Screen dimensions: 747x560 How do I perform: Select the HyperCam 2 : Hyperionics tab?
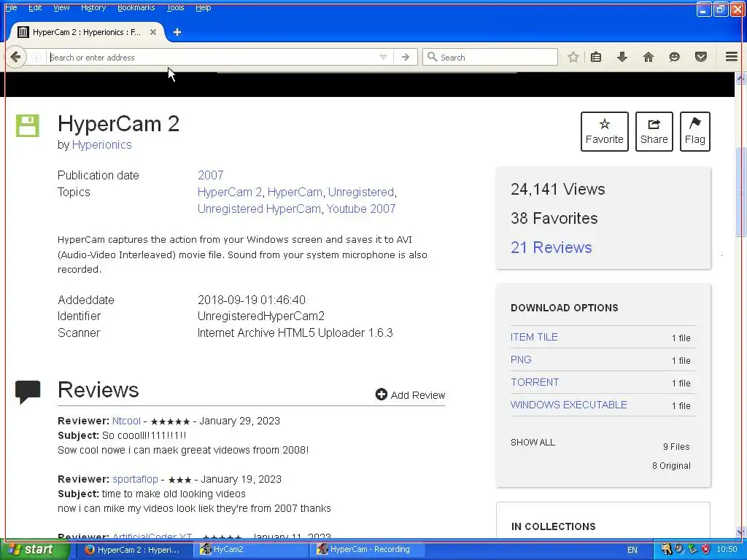click(87, 32)
